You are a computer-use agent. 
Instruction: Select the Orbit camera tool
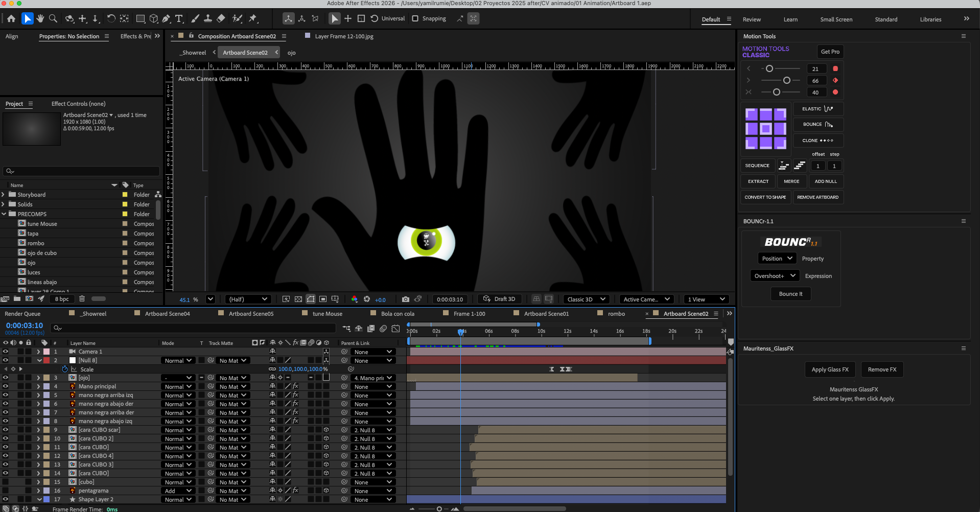[x=69, y=19]
